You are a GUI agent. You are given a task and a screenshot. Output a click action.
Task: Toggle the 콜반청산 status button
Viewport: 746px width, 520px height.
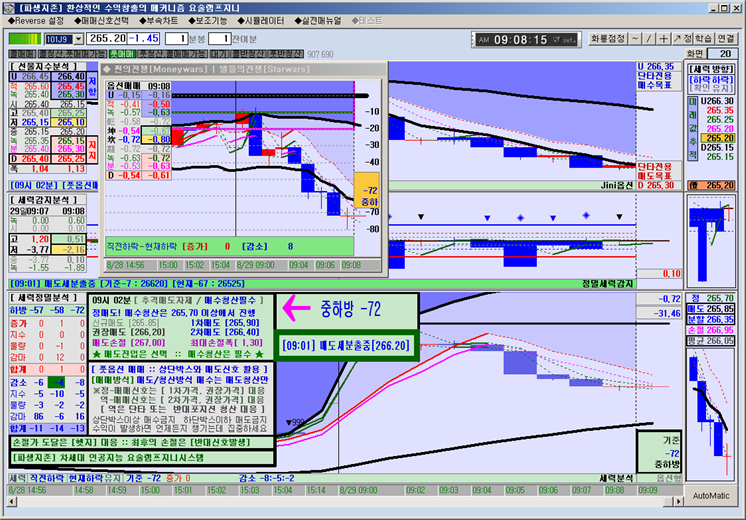[248, 54]
